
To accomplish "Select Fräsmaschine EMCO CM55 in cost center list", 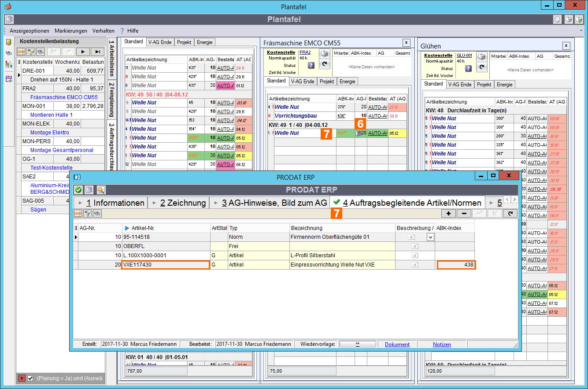I will point(64,97).
